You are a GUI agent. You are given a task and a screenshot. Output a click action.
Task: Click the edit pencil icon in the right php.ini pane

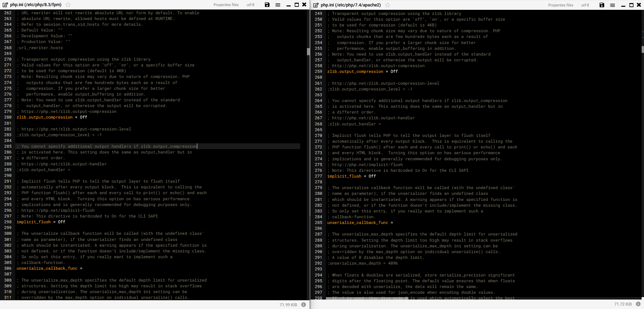pyautogui.click(x=316, y=5)
